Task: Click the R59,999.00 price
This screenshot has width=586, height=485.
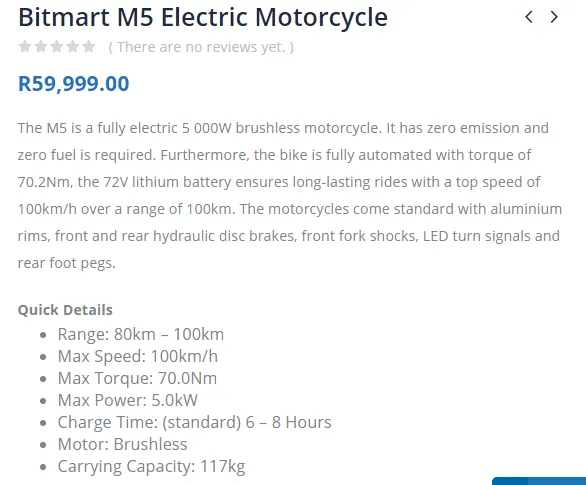Action: 74,83
